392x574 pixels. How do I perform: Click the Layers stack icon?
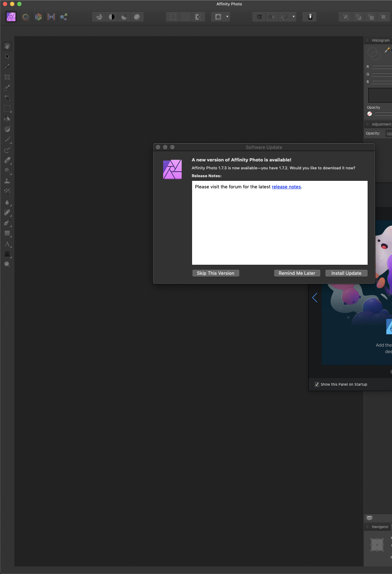coord(369,518)
